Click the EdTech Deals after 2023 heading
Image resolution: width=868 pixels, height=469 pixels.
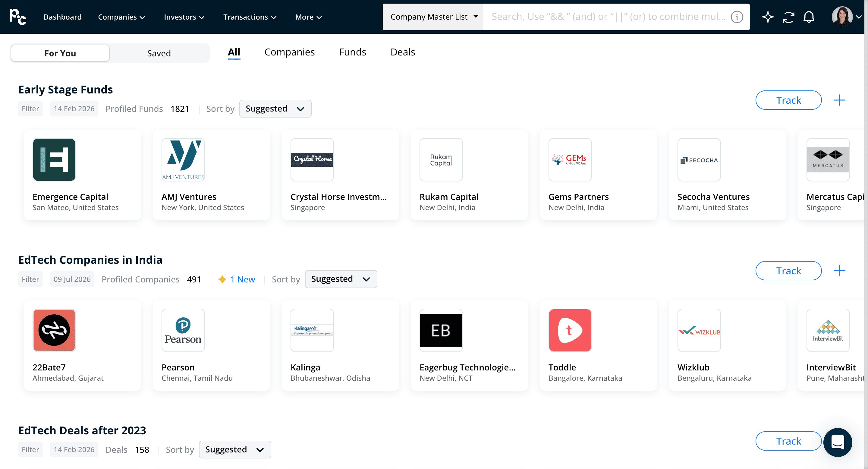click(82, 430)
